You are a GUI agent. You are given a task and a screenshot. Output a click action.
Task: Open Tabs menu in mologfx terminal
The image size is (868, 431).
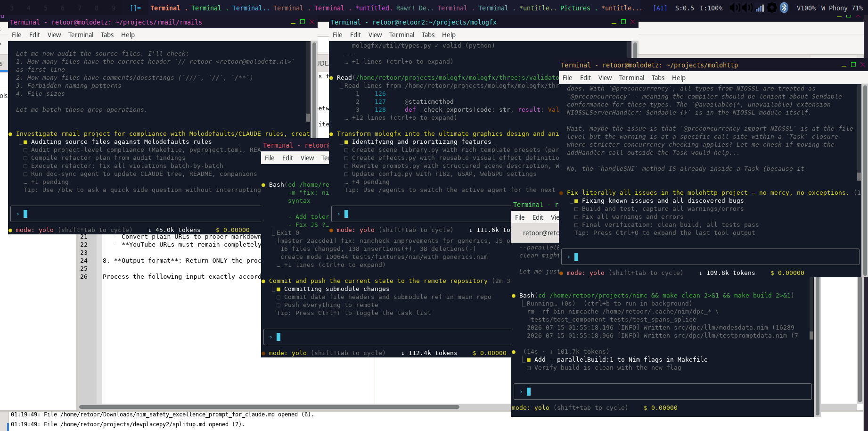tap(428, 35)
